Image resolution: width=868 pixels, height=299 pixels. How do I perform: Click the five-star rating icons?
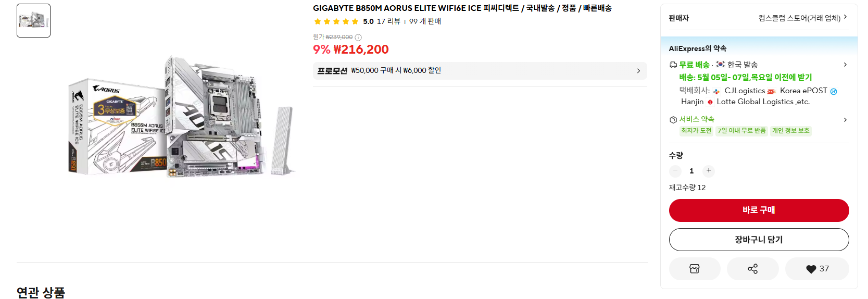336,21
